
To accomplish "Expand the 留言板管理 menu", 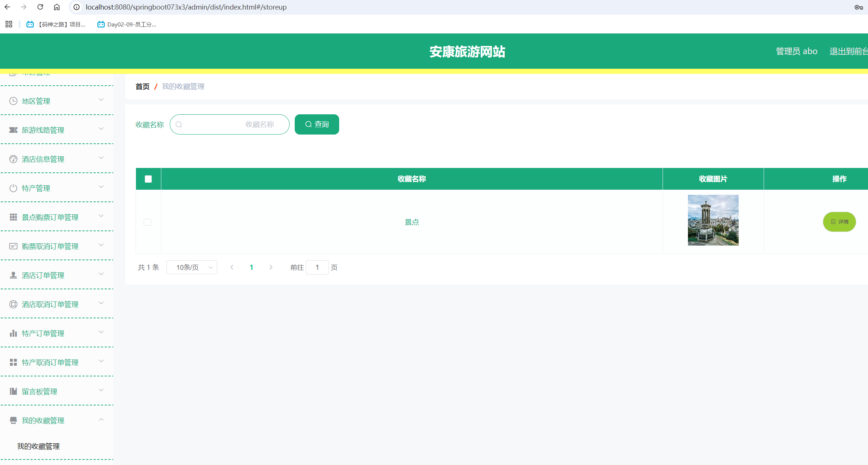I will 39,391.
